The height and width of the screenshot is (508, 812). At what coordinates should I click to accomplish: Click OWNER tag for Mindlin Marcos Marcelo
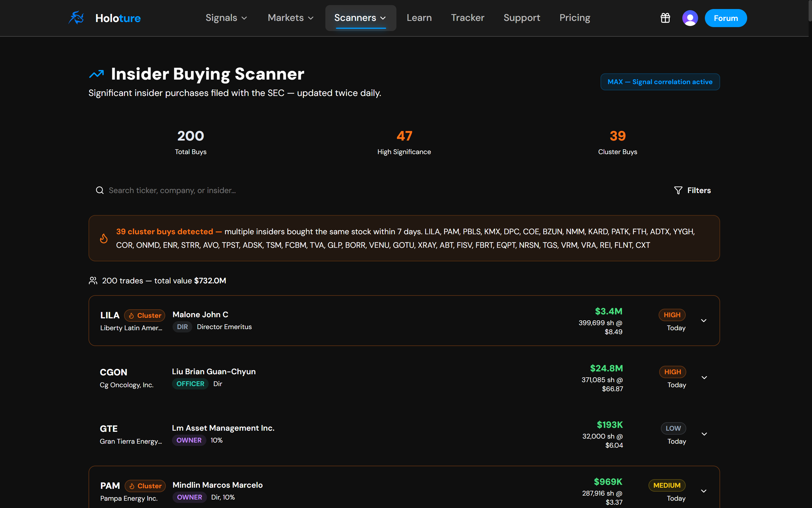pos(189,497)
